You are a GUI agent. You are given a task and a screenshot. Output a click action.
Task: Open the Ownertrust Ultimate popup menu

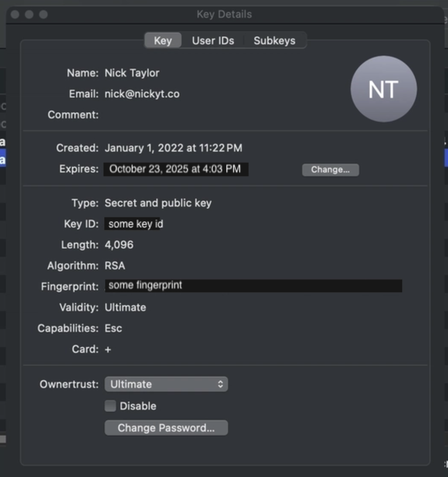pyautogui.click(x=166, y=384)
